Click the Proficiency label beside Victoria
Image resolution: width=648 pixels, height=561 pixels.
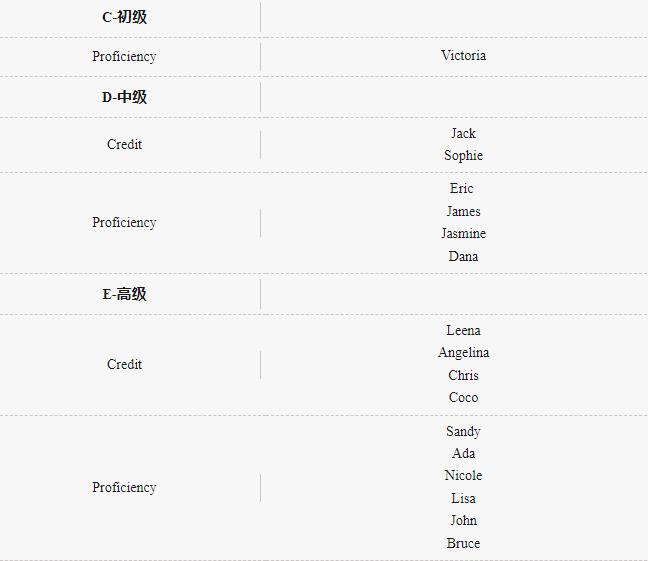point(124,56)
